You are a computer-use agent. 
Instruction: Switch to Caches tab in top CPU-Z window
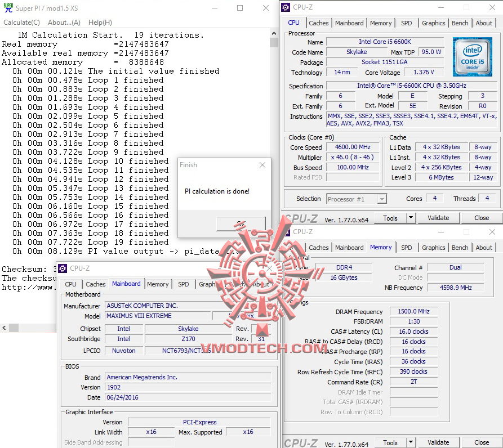click(319, 23)
